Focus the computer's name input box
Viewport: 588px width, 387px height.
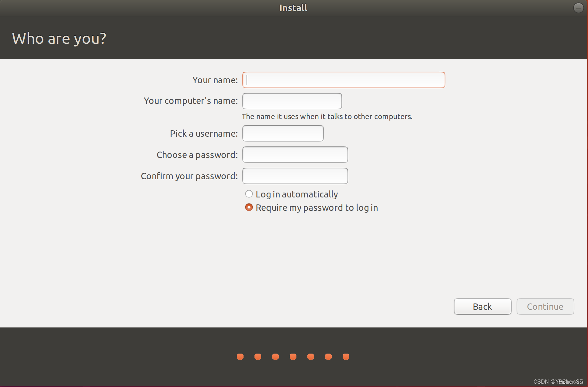[x=292, y=101]
